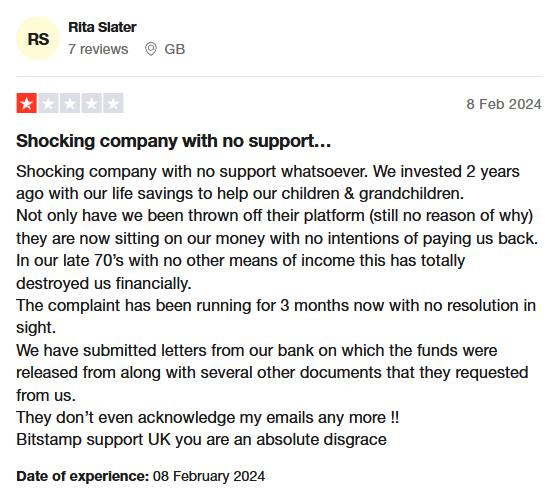560x498 pixels.
Task: Click the fourth grey star
Action: (x=91, y=103)
